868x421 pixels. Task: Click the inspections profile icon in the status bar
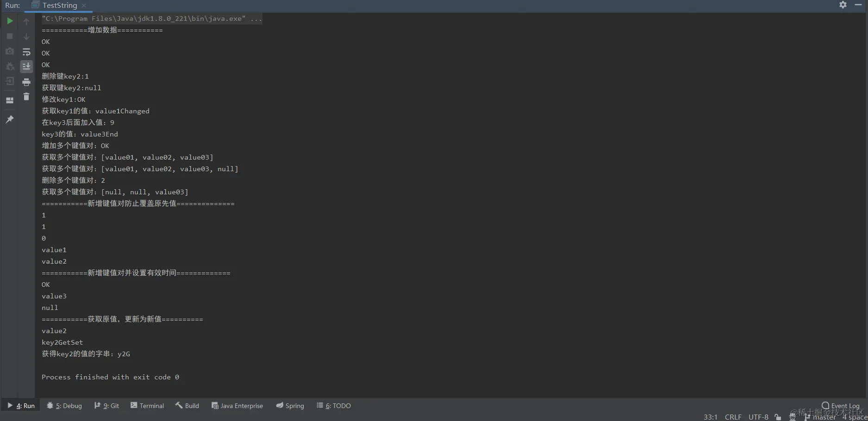click(x=793, y=417)
